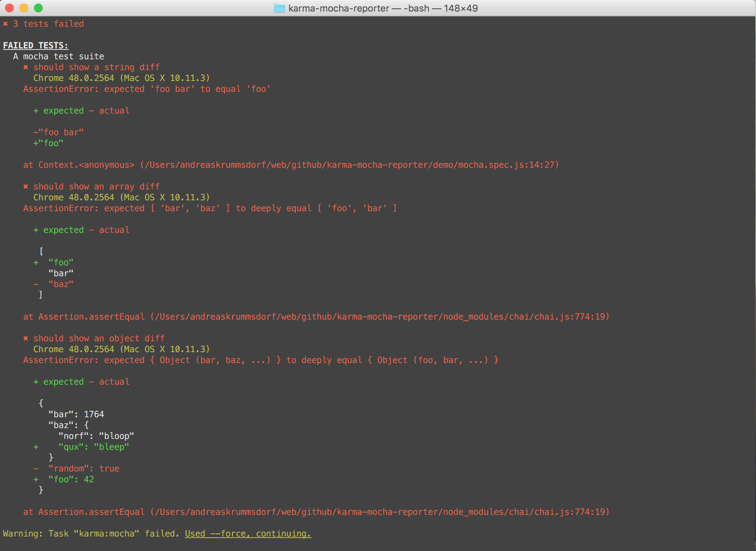This screenshot has width=756, height=551.
Task: Click the underlined 'FAILED TESTS:' heading
Action: [x=35, y=46]
